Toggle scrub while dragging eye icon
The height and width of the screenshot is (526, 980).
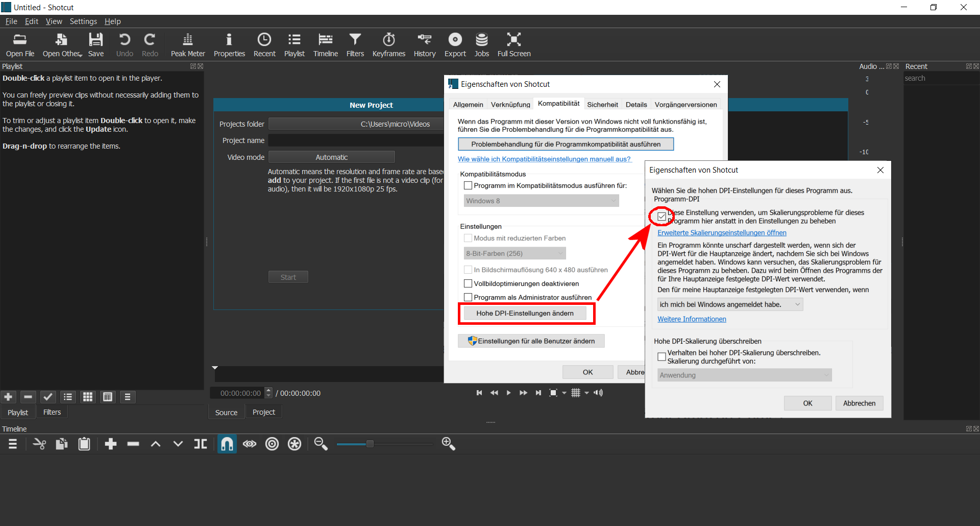pos(250,444)
